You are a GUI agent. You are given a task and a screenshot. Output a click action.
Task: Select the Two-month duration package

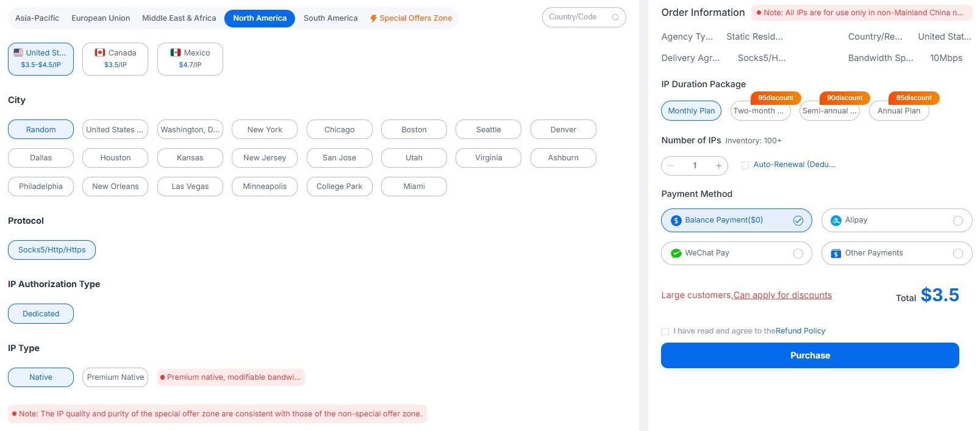[760, 111]
